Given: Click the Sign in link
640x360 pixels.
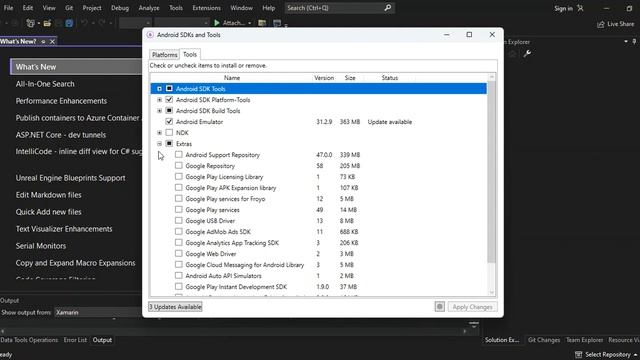Looking at the screenshot, I should coord(563,8).
